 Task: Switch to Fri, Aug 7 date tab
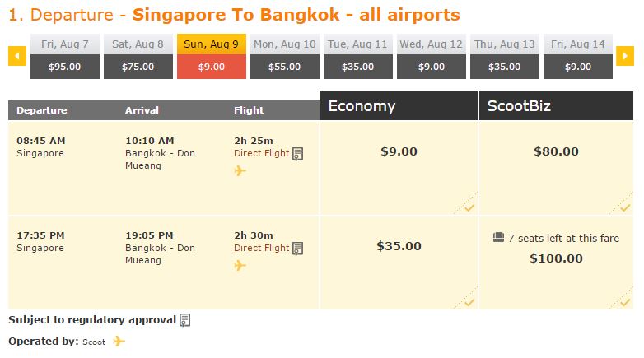pos(65,56)
